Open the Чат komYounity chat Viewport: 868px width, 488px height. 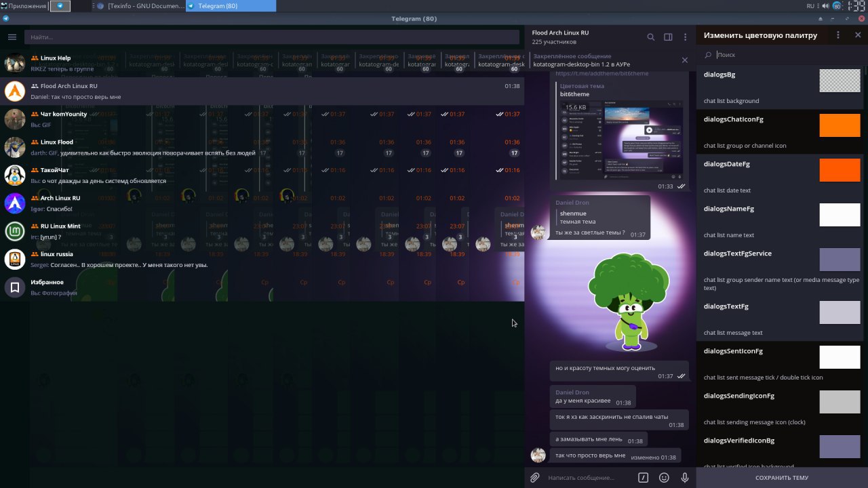pyautogui.click(x=262, y=119)
